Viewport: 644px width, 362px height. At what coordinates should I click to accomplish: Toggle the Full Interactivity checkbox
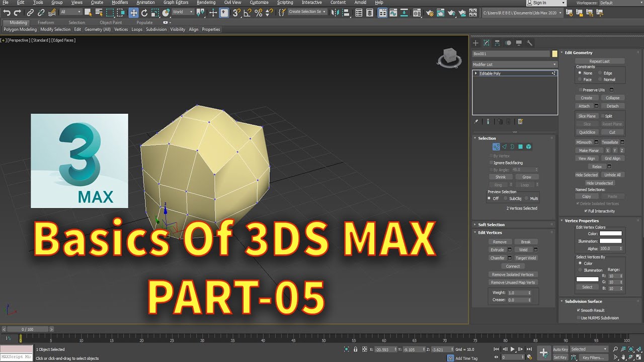(586, 211)
